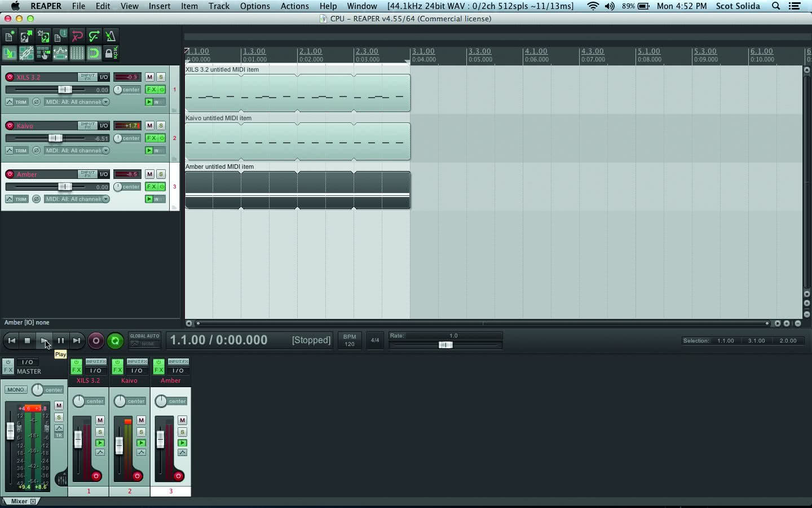The height and width of the screenshot is (508, 812).
Task: Go to the start of the project
Action: pyautogui.click(x=11, y=340)
